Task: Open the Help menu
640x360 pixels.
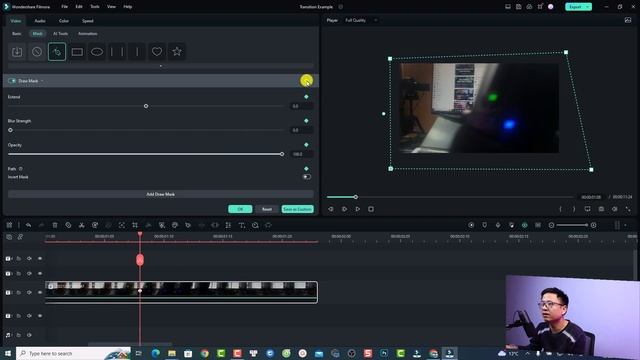Action: [128, 7]
